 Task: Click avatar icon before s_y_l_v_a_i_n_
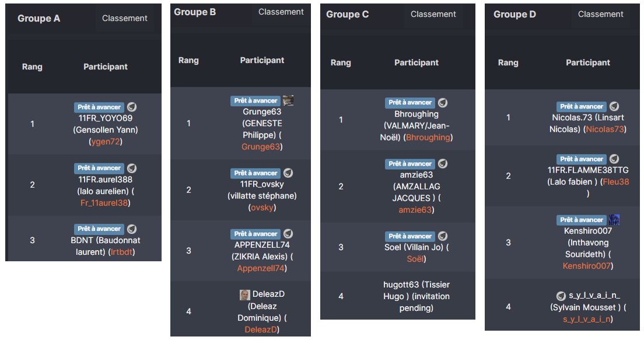[561, 296]
